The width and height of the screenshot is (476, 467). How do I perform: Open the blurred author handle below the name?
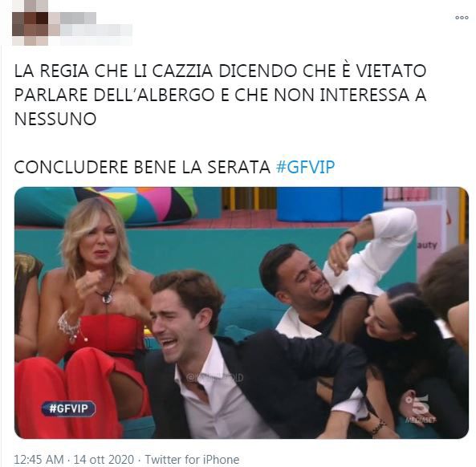[96, 30]
